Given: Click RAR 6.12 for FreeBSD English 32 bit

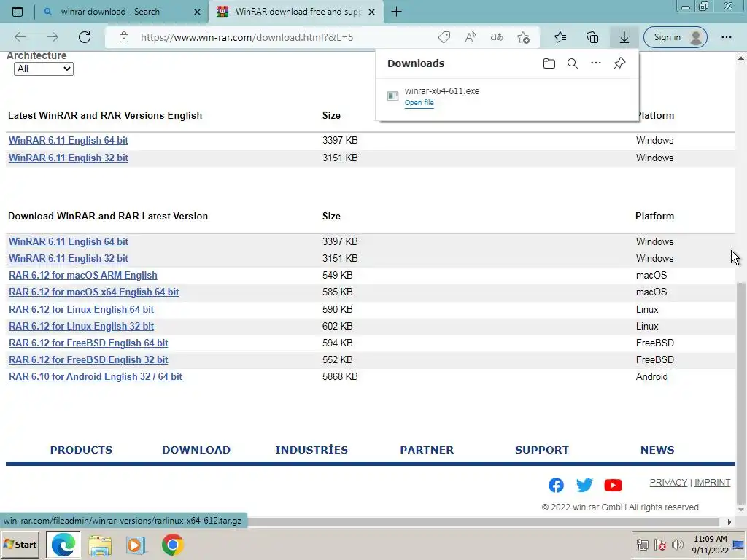Looking at the screenshot, I should point(88,360).
